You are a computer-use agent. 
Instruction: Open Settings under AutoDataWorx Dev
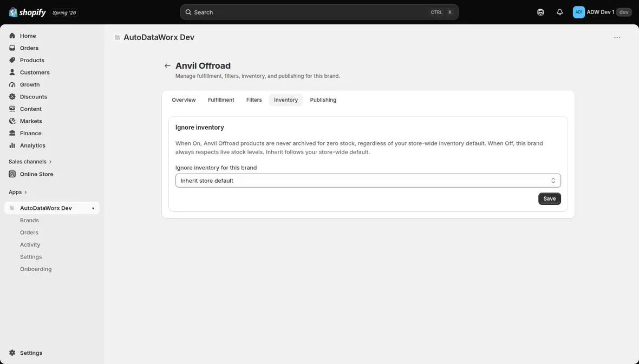(x=31, y=257)
